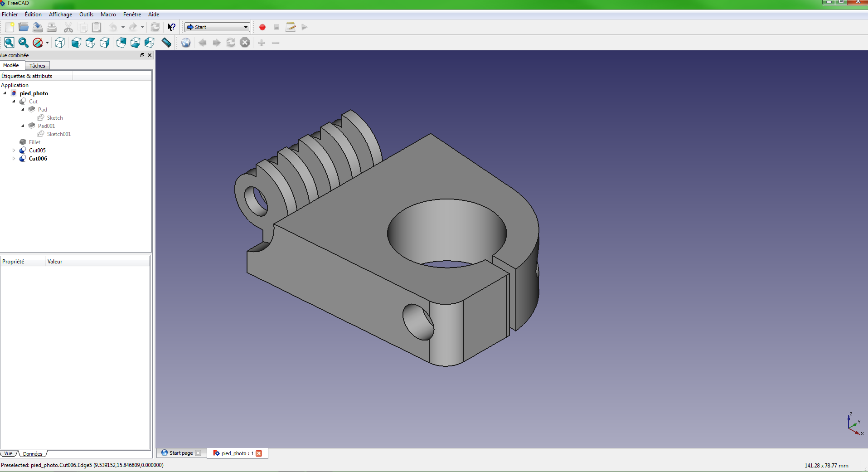Select the top view cube icon
Image resolution: width=868 pixels, height=472 pixels.
91,43
